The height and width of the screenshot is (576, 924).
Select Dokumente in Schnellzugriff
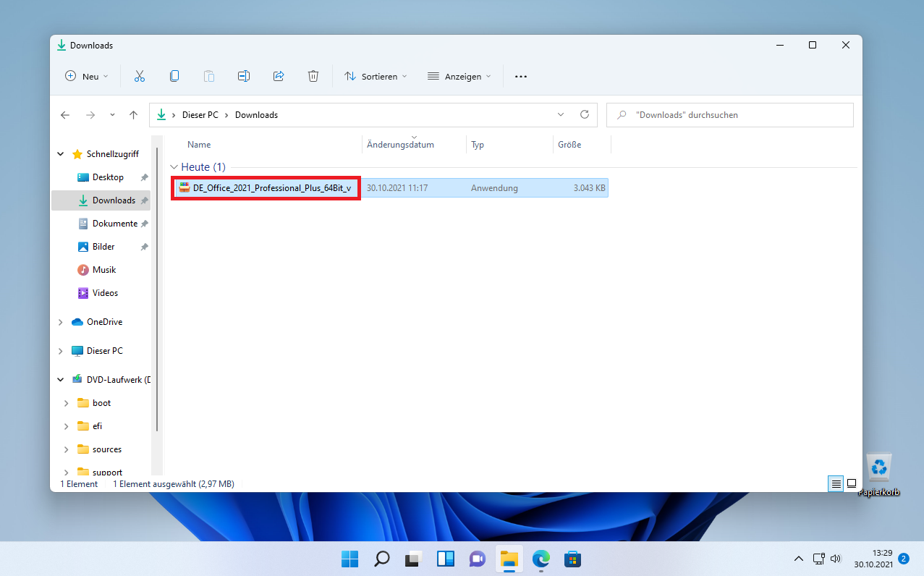(x=114, y=224)
